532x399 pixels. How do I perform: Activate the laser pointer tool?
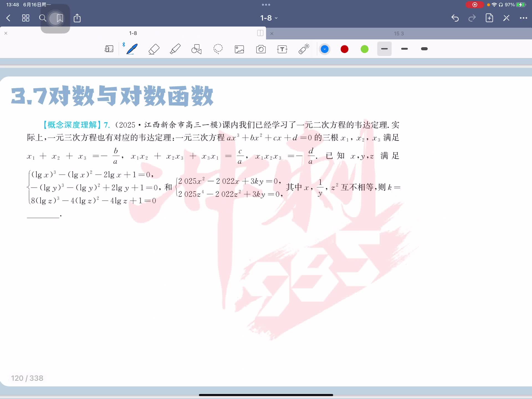tap(304, 49)
